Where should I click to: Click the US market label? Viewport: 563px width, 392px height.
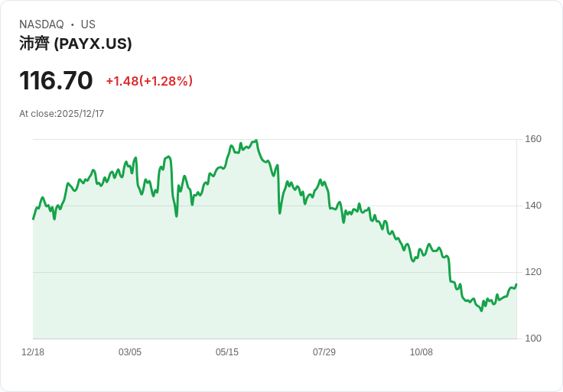point(88,24)
